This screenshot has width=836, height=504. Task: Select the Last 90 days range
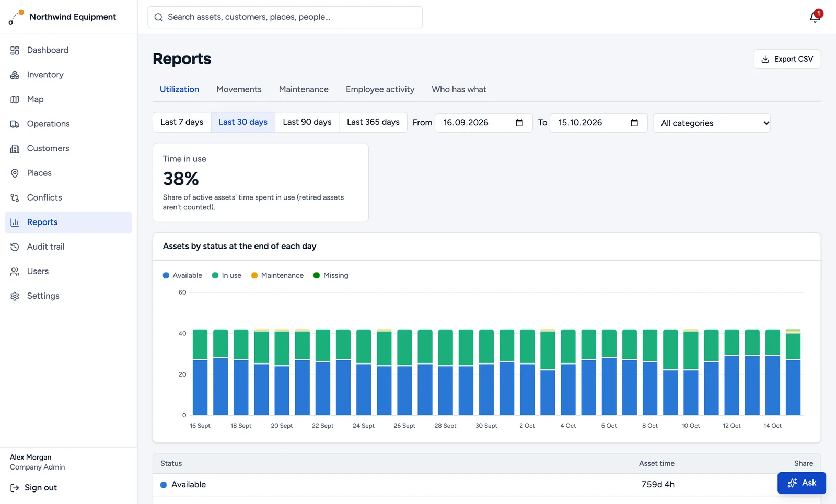click(x=307, y=122)
